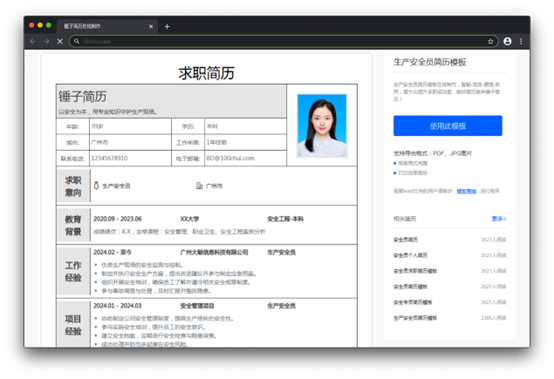The width and height of the screenshot is (554, 379).
Task: Open the 生产安全员简历模板 related item
Action: (x=416, y=318)
